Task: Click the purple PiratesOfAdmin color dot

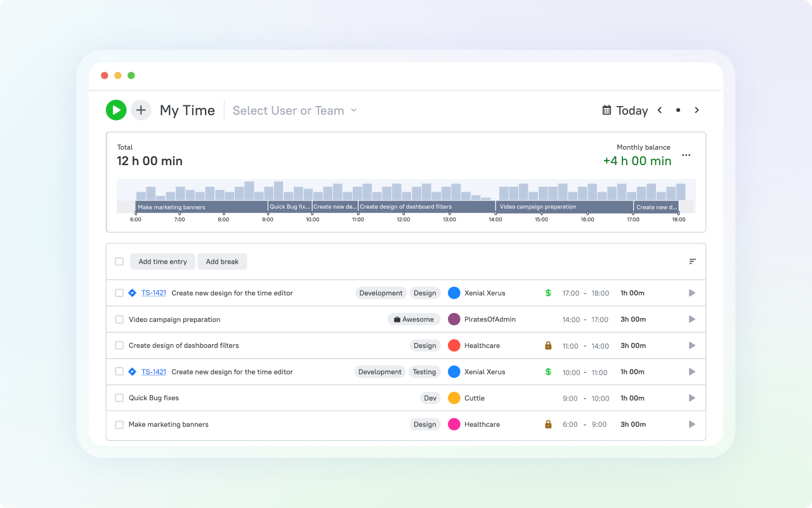Action: click(x=454, y=319)
